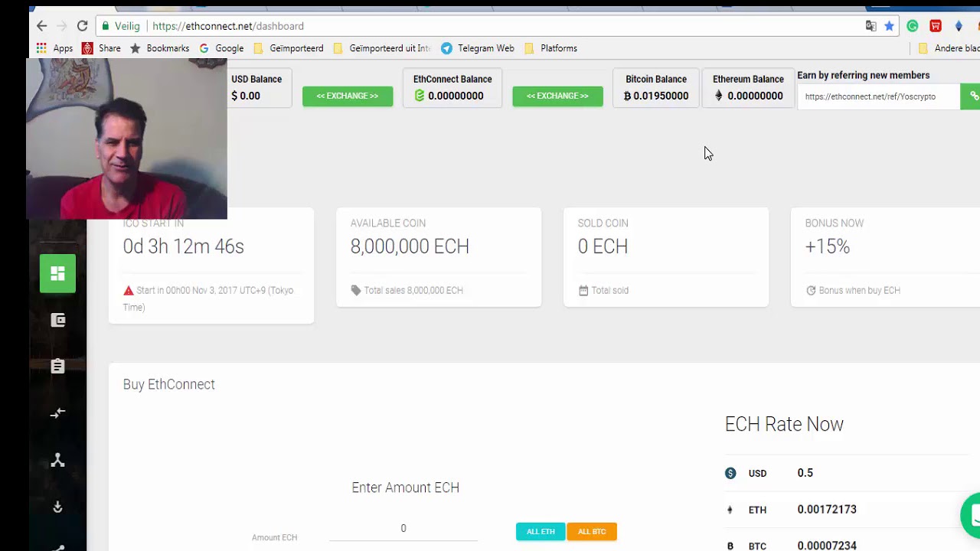The image size is (980, 551).
Task: Click EXCHANGE button between USD and EthConnect
Action: tap(348, 96)
